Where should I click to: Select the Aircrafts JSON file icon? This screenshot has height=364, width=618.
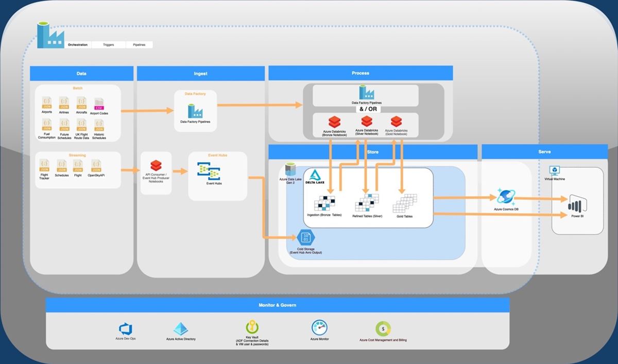pyautogui.click(x=81, y=103)
